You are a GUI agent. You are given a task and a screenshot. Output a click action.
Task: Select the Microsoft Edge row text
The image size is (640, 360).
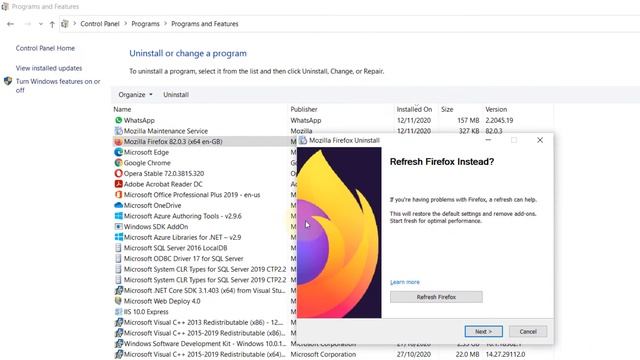coord(146,152)
